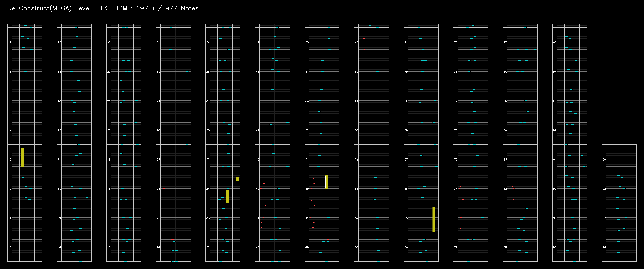Click measure number 8 label

60,247
